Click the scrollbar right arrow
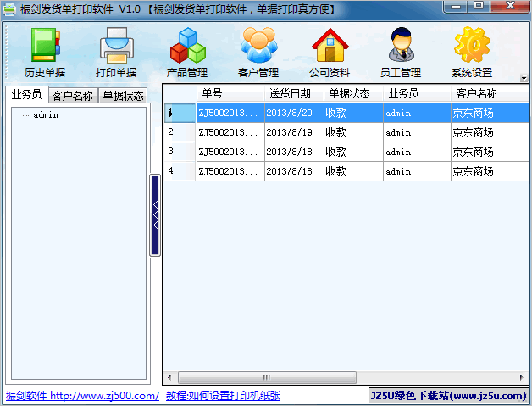The image size is (532, 406). [x=522, y=377]
